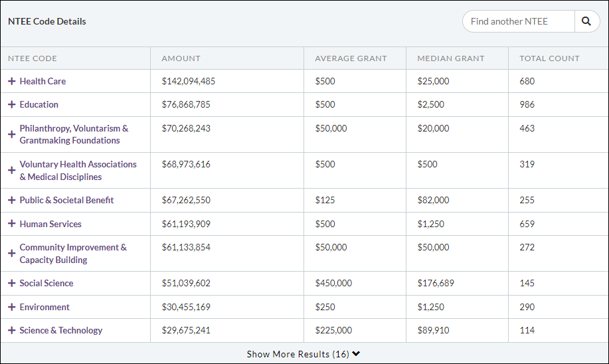Click plus icon beside Environment
Screen dimensions: 609x364
tap(11, 307)
